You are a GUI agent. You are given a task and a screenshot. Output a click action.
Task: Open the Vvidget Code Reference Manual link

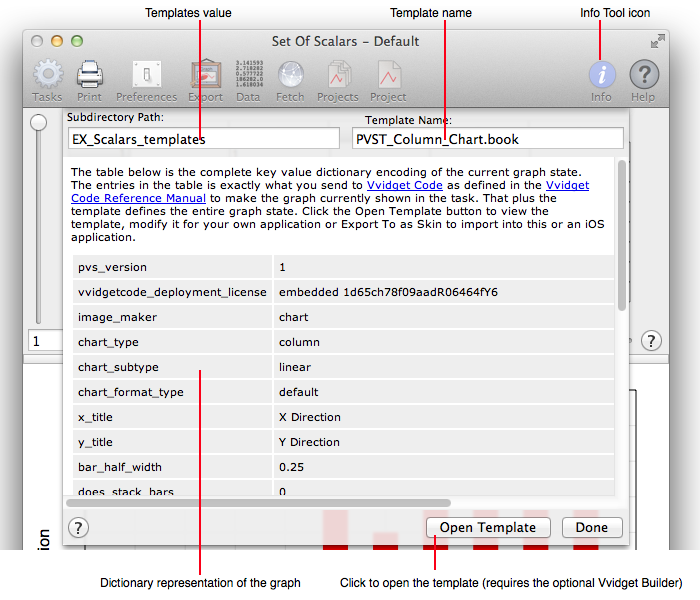138,198
